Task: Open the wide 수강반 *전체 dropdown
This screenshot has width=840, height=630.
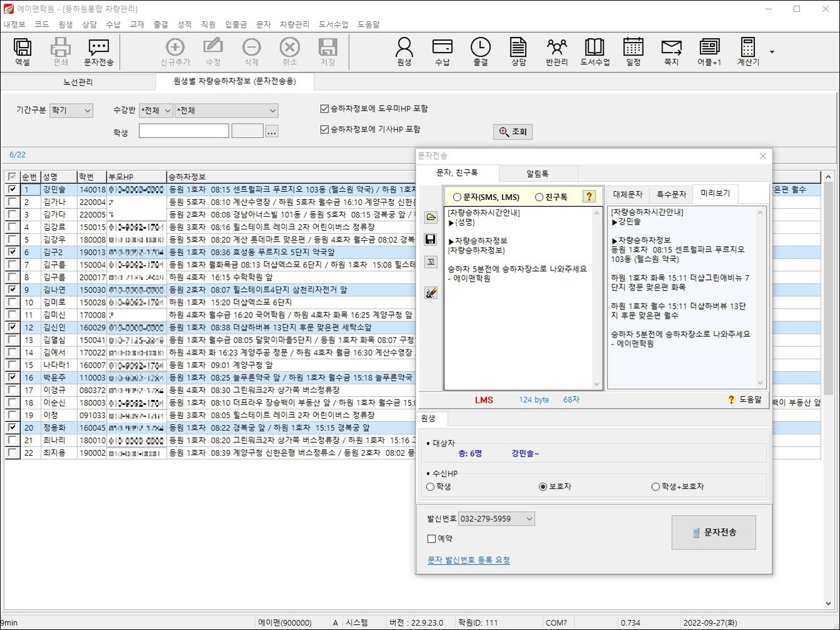Action: click(227, 111)
